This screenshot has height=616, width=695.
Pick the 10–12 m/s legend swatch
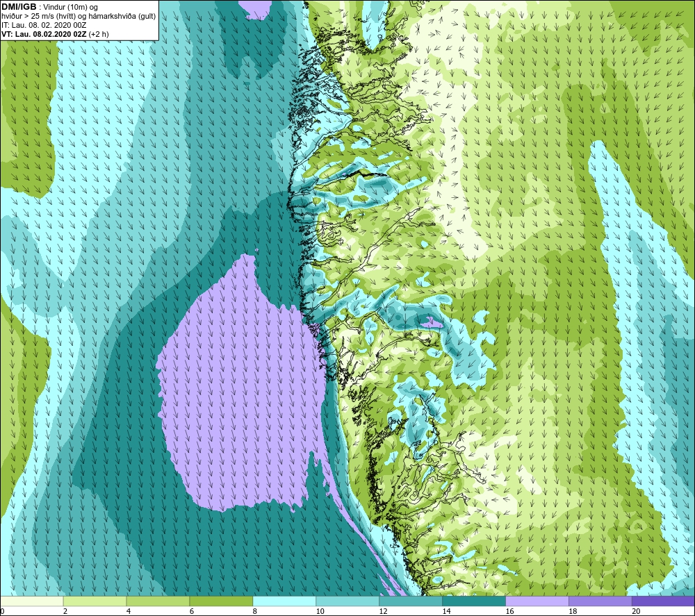347,601
